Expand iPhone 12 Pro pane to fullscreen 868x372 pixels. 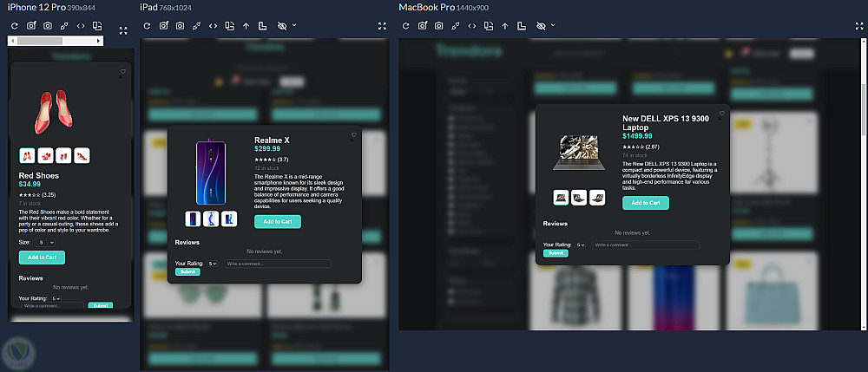tap(123, 31)
